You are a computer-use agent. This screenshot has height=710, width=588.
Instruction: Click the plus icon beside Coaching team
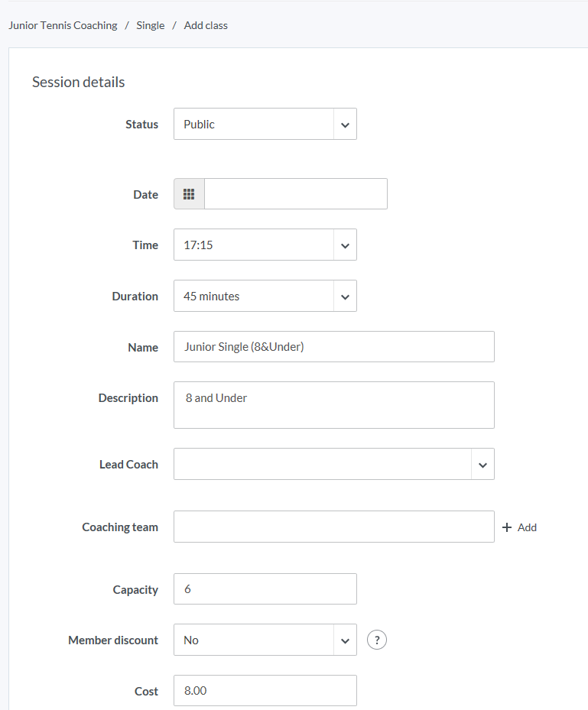[507, 527]
